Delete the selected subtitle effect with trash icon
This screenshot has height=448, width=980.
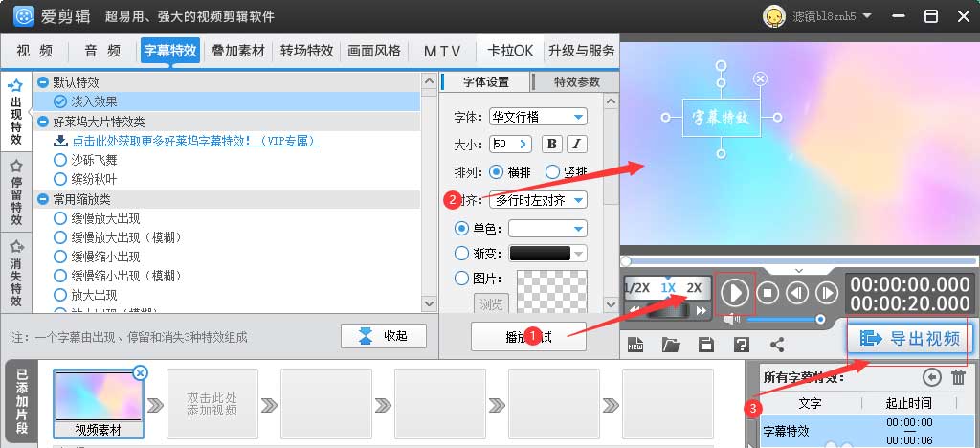[x=958, y=377]
